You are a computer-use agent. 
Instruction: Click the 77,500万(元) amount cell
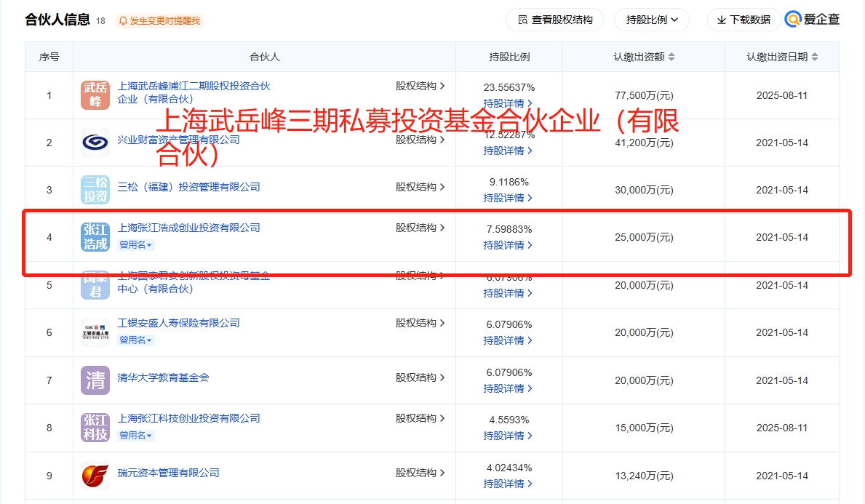click(x=644, y=95)
